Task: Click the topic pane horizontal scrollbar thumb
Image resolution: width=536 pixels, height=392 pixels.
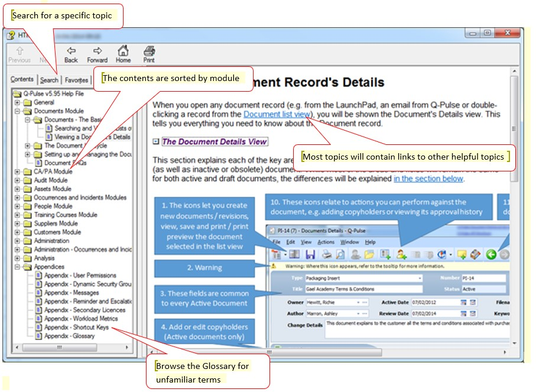Action: click(x=269, y=352)
